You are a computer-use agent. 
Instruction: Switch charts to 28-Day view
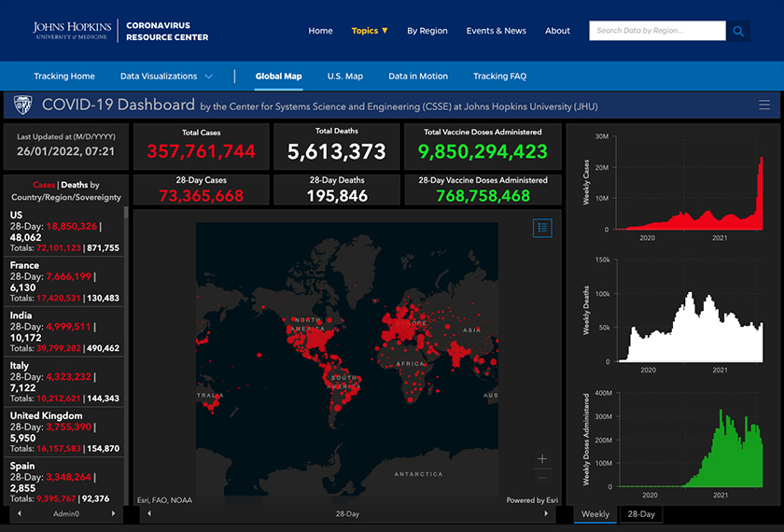[641, 514]
